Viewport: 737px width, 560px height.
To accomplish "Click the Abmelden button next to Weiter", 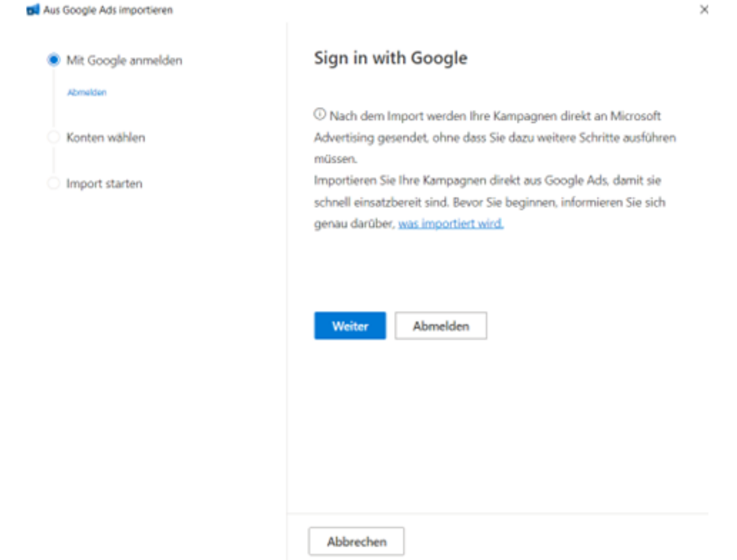I will (441, 326).
